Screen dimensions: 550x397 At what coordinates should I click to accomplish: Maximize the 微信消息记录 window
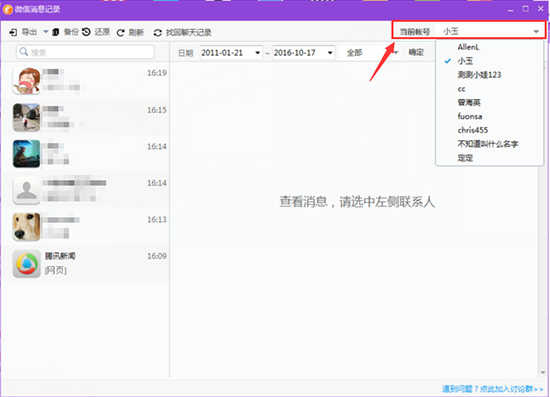(x=525, y=9)
